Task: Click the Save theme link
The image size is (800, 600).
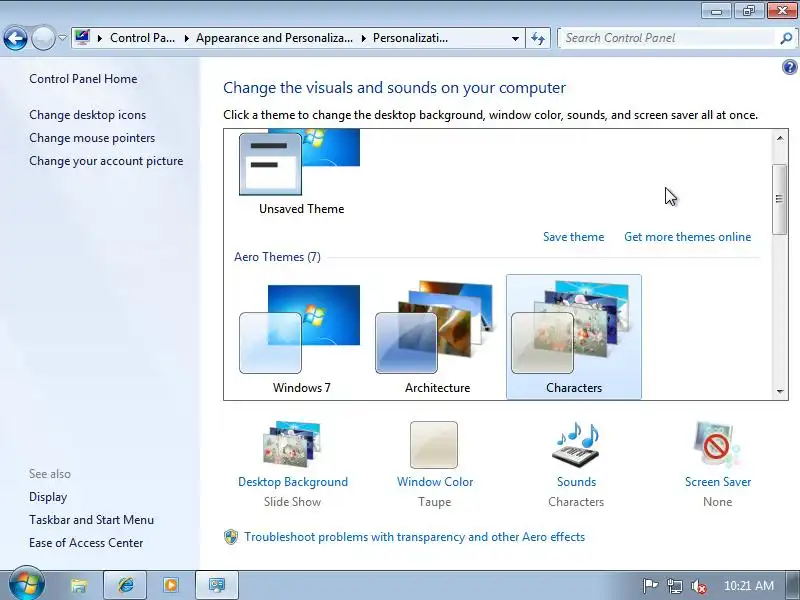Action: click(573, 237)
